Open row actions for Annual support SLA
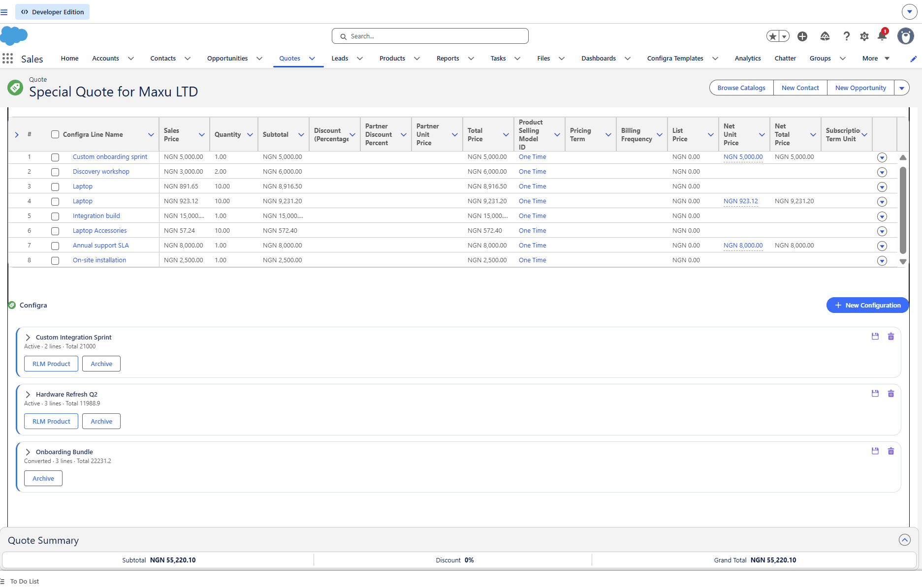The image size is (922, 588). click(x=882, y=246)
